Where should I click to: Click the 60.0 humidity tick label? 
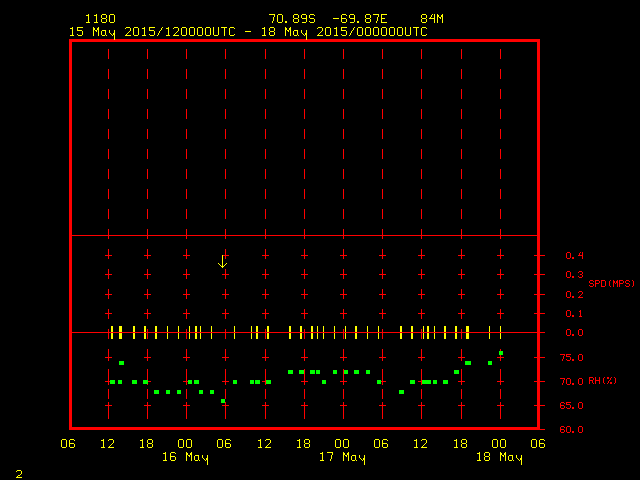point(574,430)
